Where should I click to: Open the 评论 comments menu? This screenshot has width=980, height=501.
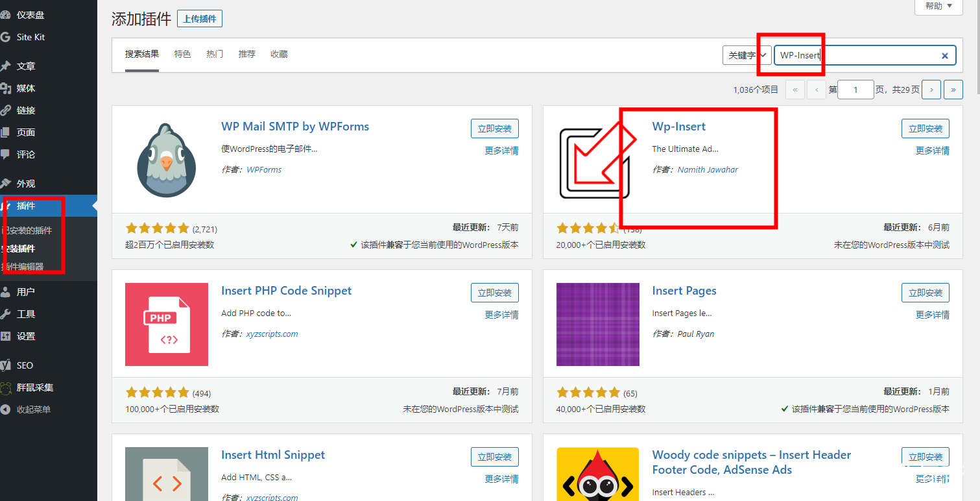[48, 154]
